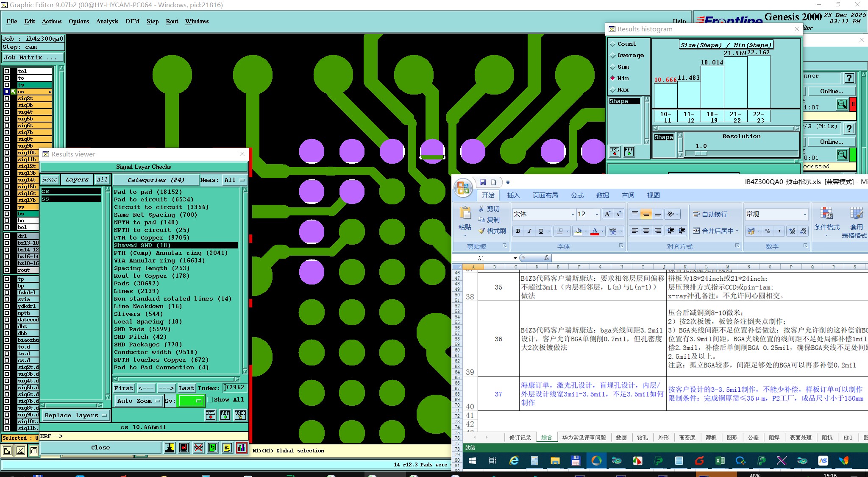Open the DFM menu

(x=132, y=21)
